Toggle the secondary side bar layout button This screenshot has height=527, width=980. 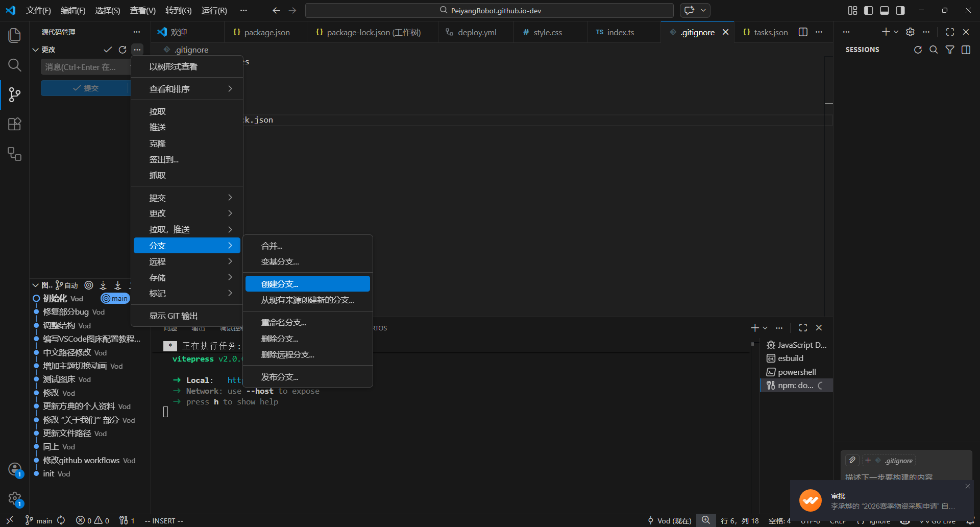point(900,10)
